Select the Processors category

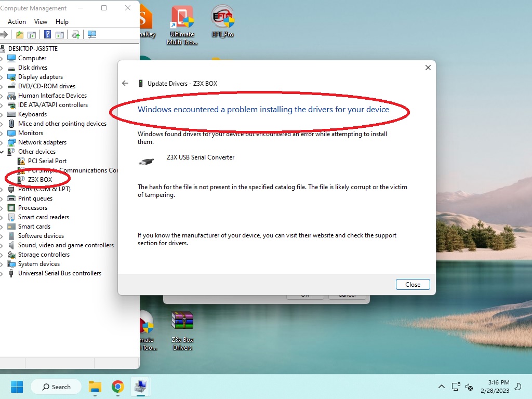(33, 208)
